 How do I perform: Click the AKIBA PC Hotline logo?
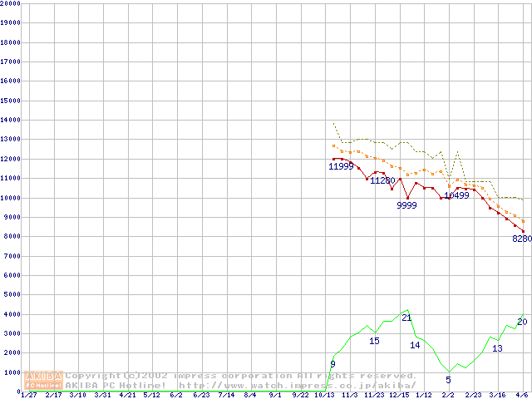pyautogui.click(x=44, y=381)
